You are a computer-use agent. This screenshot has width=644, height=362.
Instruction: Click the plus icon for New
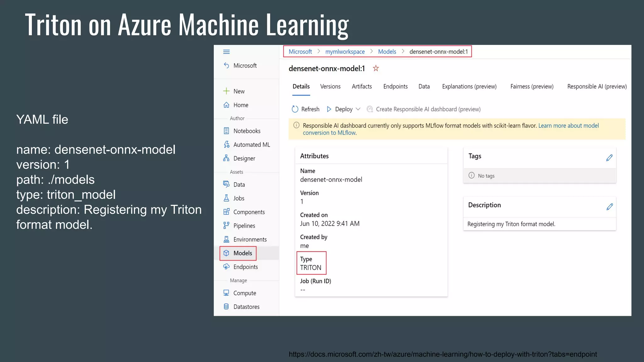226,91
